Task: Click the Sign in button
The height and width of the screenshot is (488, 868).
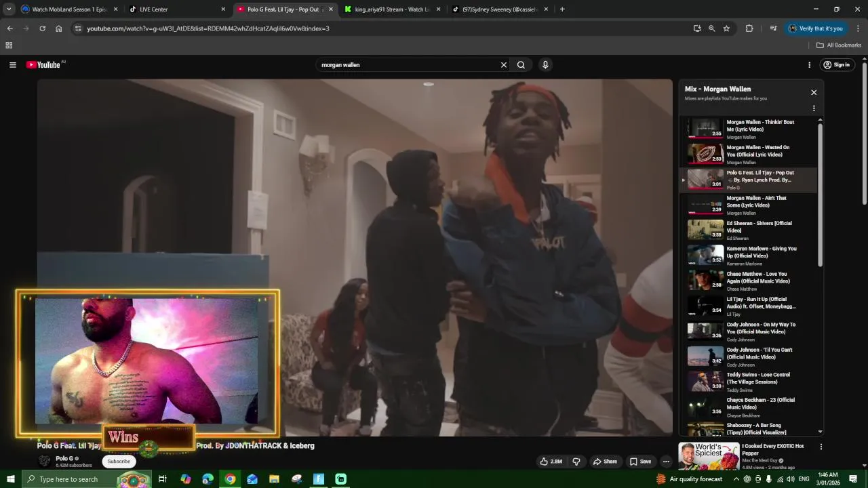Action: (x=837, y=65)
